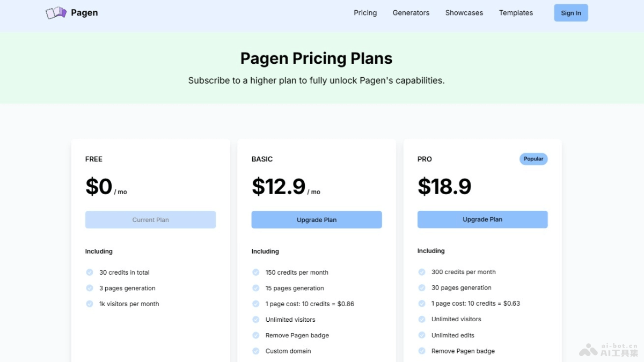Click the Pagen logo icon
This screenshot has height=362, width=644.
[55, 12]
